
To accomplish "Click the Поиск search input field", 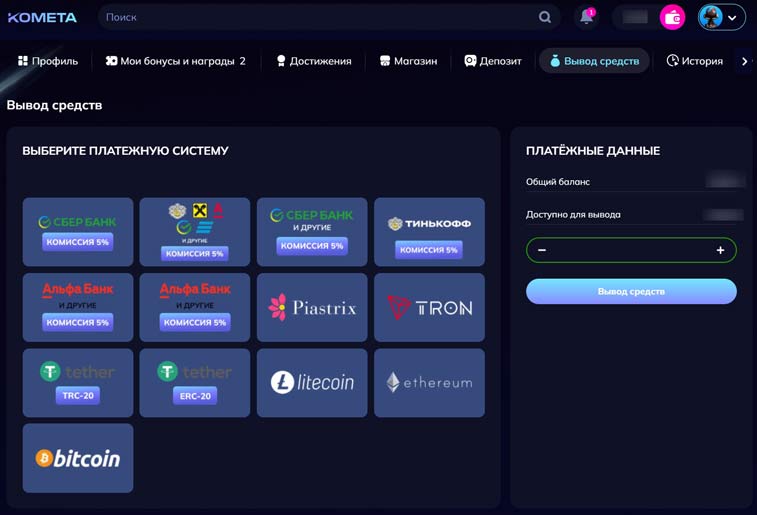I will tap(320, 17).
